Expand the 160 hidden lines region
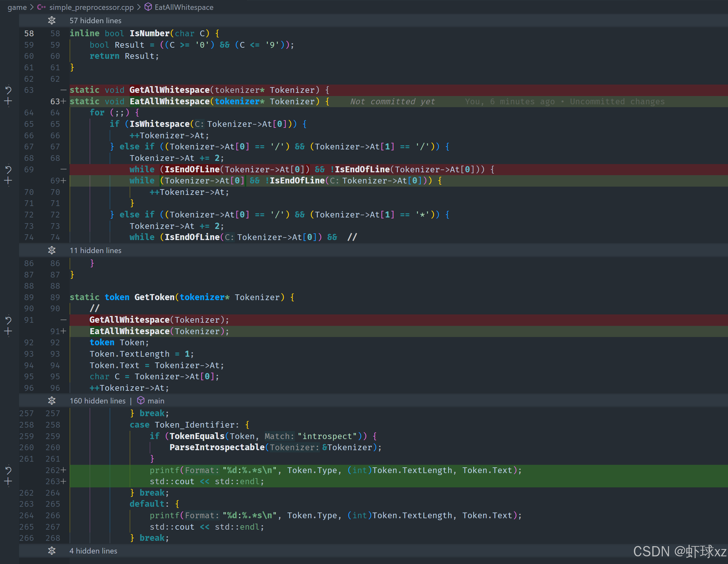This screenshot has width=728, height=564. click(x=52, y=401)
